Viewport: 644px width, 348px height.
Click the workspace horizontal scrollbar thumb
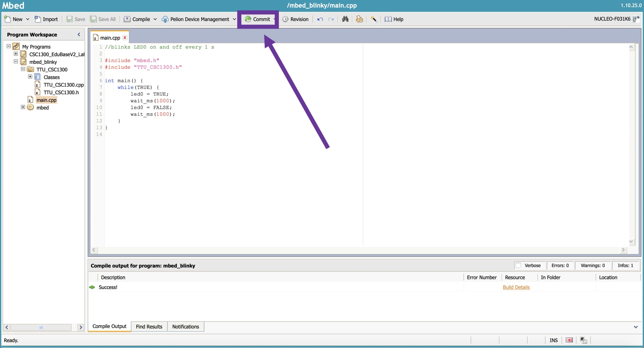pos(41,327)
